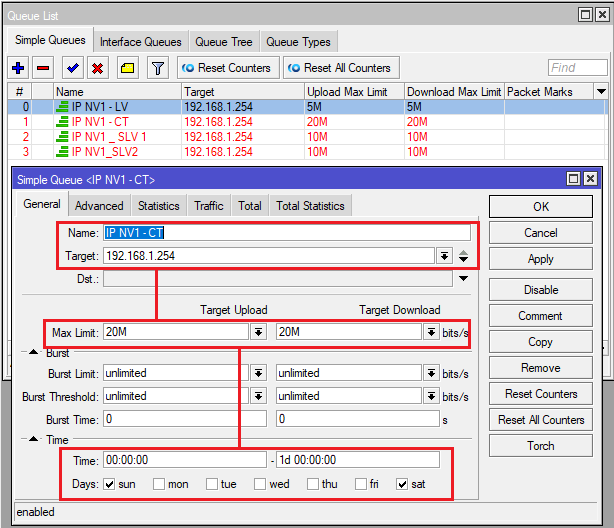614x528 pixels.
Task: Toggle the sat day checkbox
Action: point(402,485)
